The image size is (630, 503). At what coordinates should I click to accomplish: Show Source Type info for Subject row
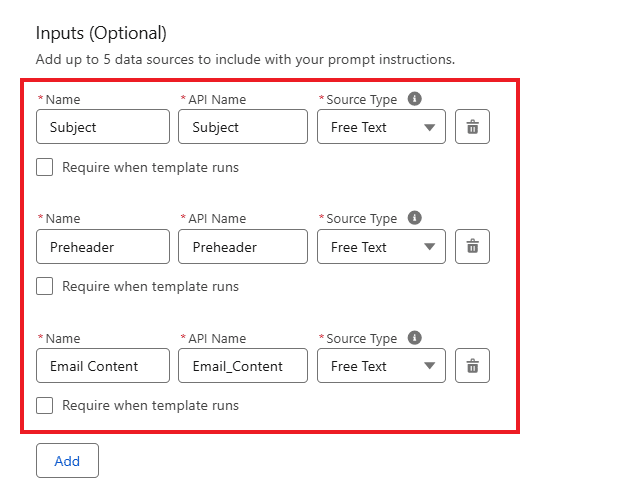pos(415,98)
